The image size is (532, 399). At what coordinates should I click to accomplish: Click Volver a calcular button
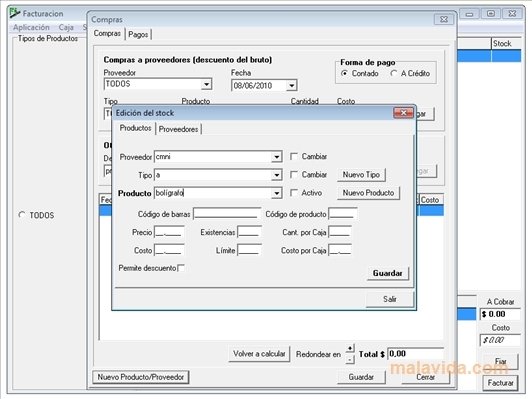click(x=259, y=354)
